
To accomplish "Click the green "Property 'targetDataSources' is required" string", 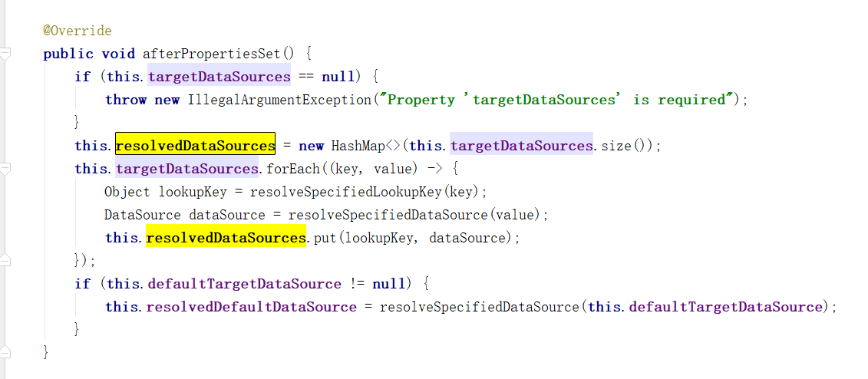I will point(557,100).
